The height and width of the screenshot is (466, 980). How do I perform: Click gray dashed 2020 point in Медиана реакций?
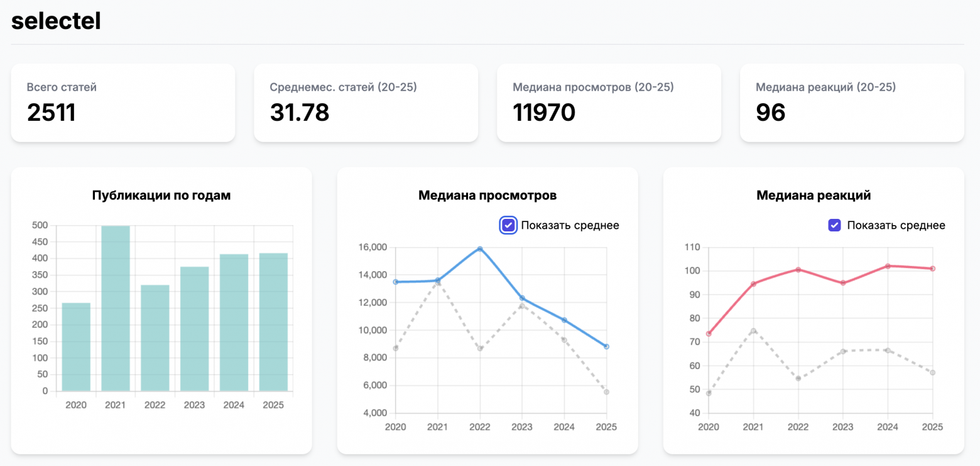point(709,393)
